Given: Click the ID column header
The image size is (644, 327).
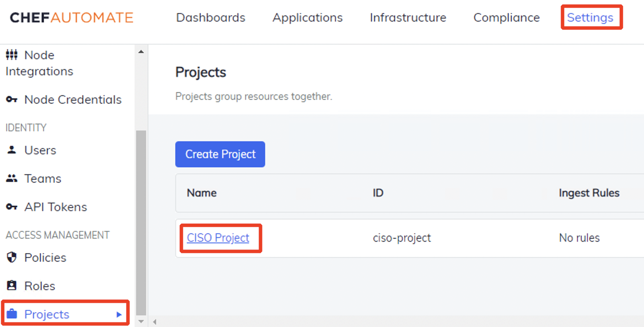Looking at the screenshot, I should 378,193.
